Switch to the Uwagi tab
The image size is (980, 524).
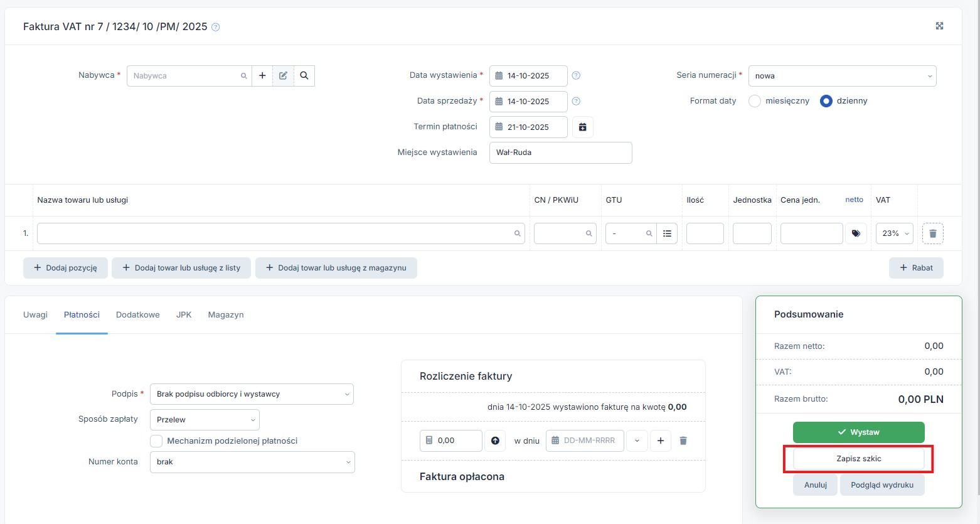pyautogui.click(x=35, y=315)
